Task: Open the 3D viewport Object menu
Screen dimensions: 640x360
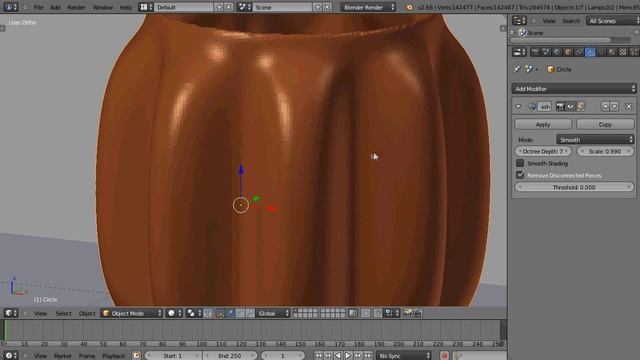Action: coord(87,313)
